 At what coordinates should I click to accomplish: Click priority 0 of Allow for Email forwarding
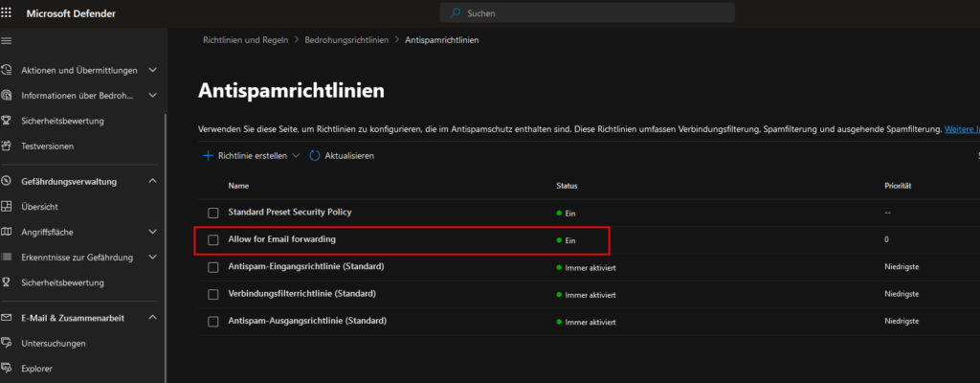click(x=886, y=239)
